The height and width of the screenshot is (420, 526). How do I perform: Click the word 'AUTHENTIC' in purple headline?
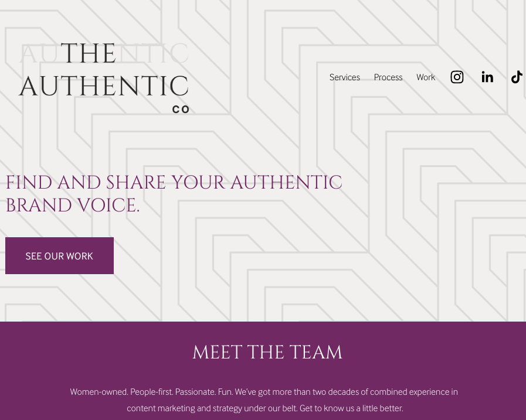click(287, 182)
